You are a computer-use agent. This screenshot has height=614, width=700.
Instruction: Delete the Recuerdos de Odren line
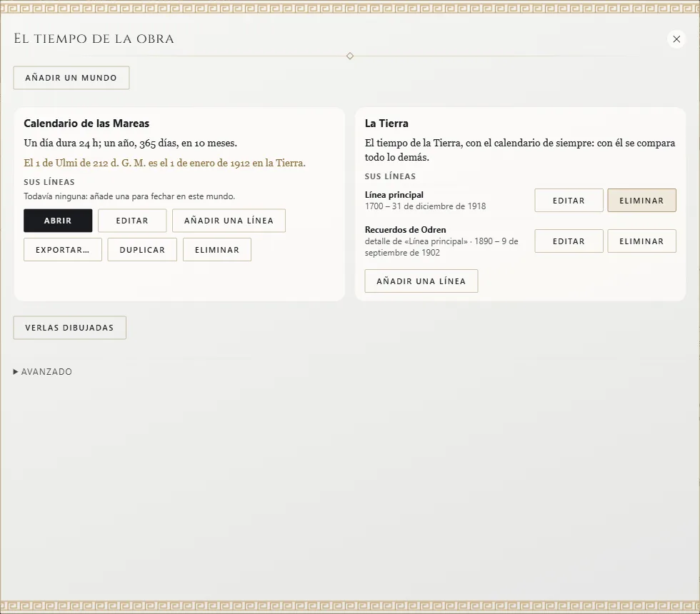[641, 241]
